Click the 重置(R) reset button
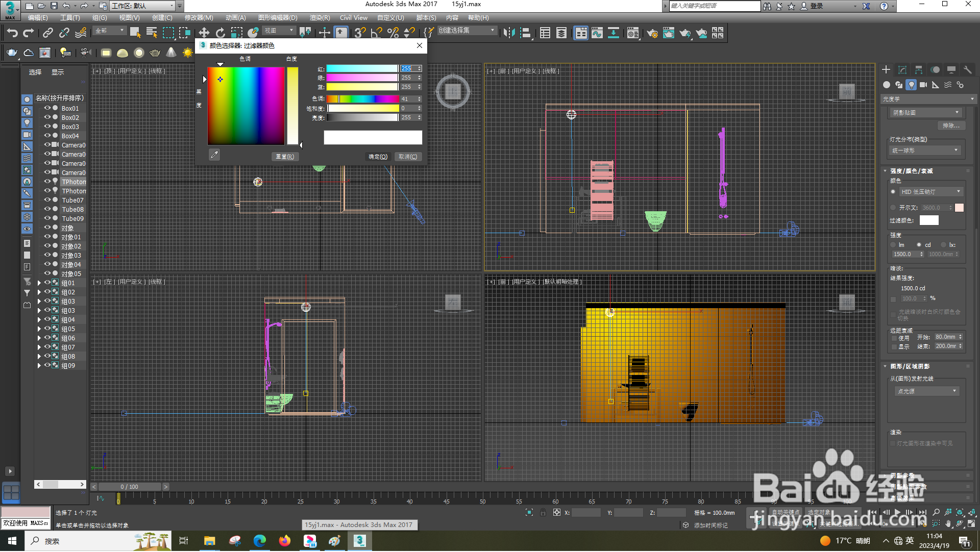This screenshot has width=980, height=552. 284,157
